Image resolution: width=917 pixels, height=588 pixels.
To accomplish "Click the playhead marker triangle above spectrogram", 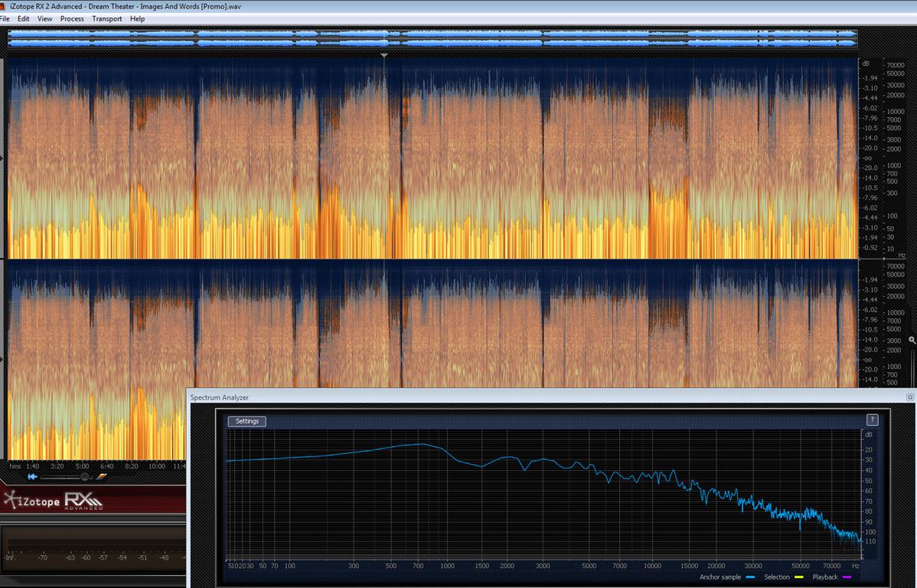I will click(384, 56).
